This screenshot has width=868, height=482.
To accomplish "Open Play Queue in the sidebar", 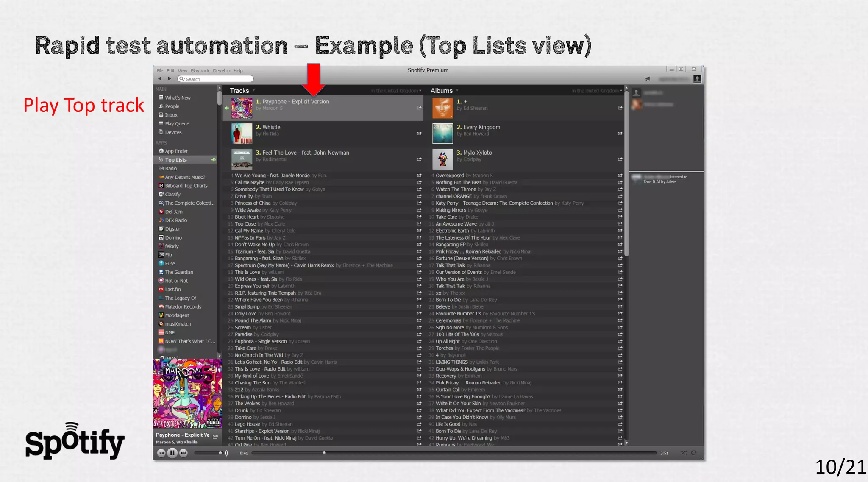I will pyautogui.click(x=177, y=123).
